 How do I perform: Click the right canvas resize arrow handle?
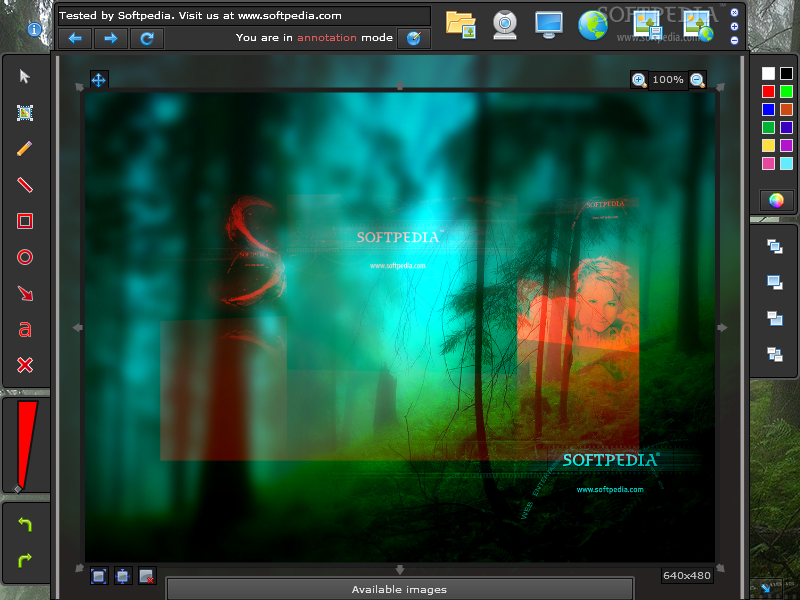pyautogui.click(x=722, y=328)
